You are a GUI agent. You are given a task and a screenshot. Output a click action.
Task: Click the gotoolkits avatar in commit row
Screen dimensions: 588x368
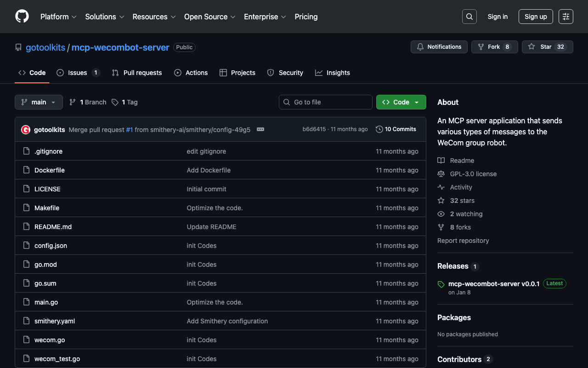pos(26,130)
